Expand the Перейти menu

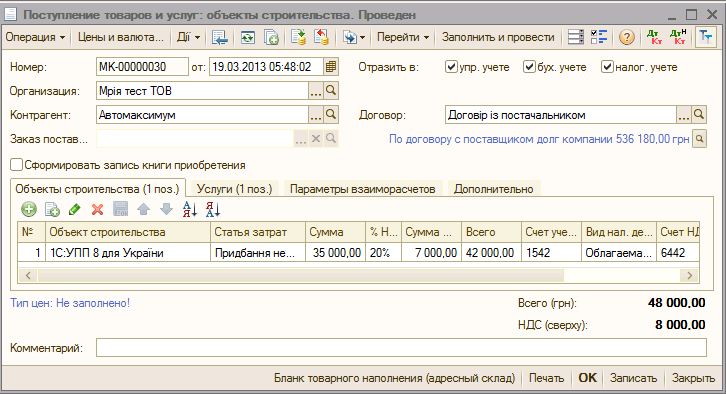pos(403,37)
